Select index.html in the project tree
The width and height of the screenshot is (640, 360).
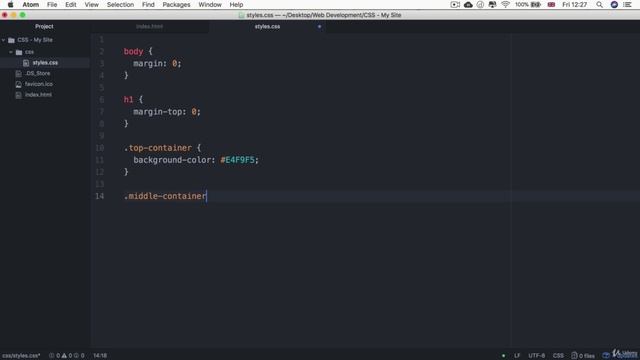point(38,95)
